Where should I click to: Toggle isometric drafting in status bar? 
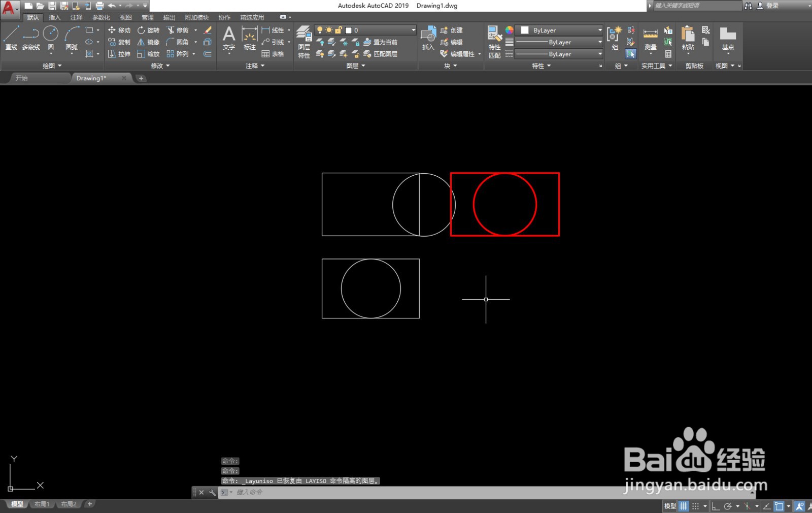(748, 506)
